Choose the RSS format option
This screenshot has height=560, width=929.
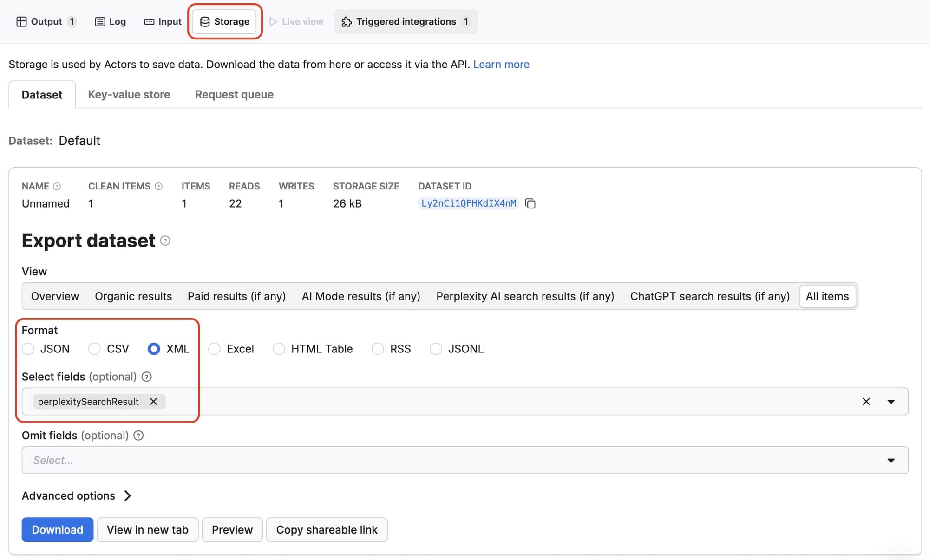click(x=377, y=349)
